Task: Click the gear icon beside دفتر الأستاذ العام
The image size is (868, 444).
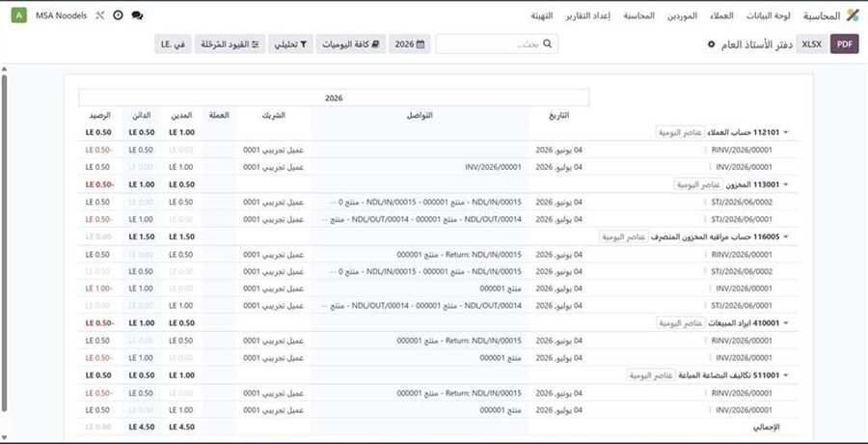Action: [712, 44]
